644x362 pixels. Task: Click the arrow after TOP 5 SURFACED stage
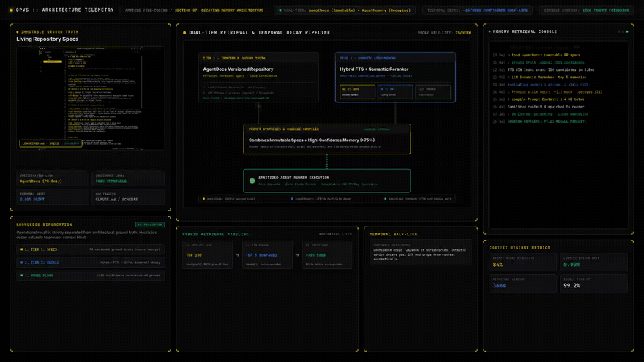tap(297, 255)
